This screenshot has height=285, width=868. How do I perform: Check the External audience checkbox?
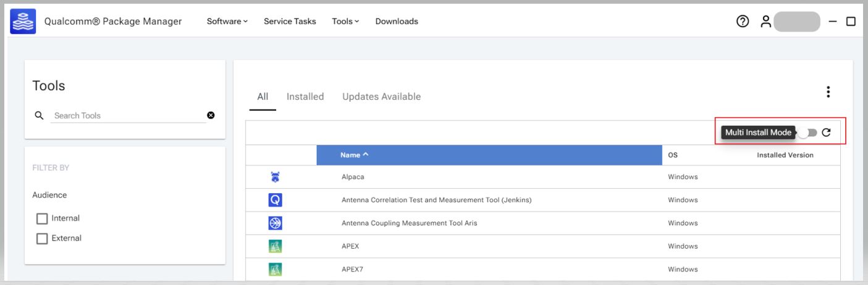click(x=42, y=239)
